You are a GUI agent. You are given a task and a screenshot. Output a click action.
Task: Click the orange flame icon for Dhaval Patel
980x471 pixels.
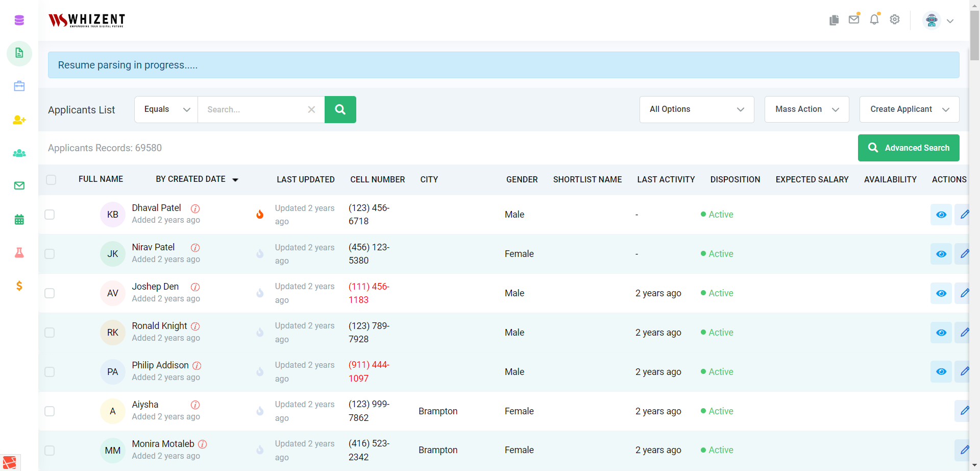[x=260, y=215]
